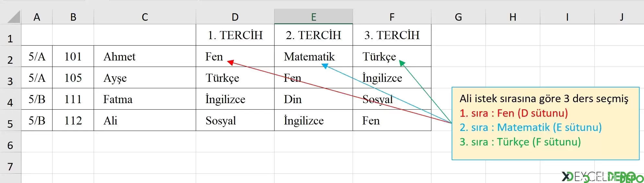Select column D header
The width and height of the screenshot is (644, 183).
[x=235, y=17]
